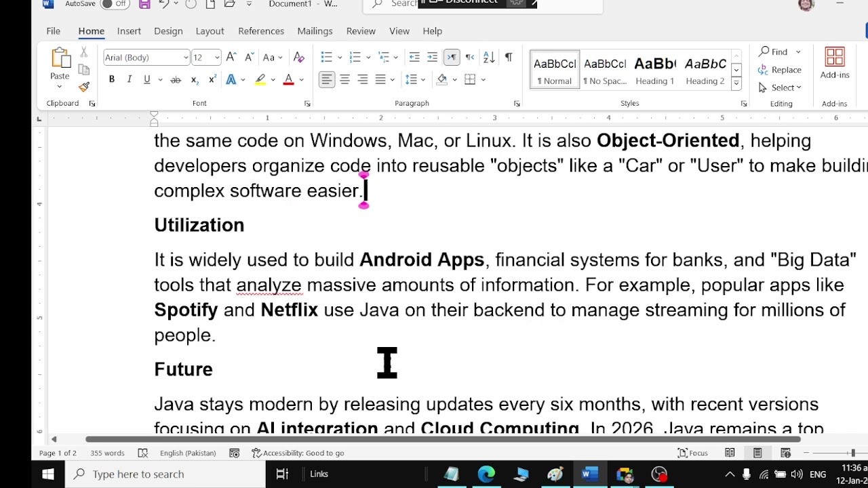Open the Paste options dropdown arrow
The height and width of the screenshot is (488, 868).
60,87
